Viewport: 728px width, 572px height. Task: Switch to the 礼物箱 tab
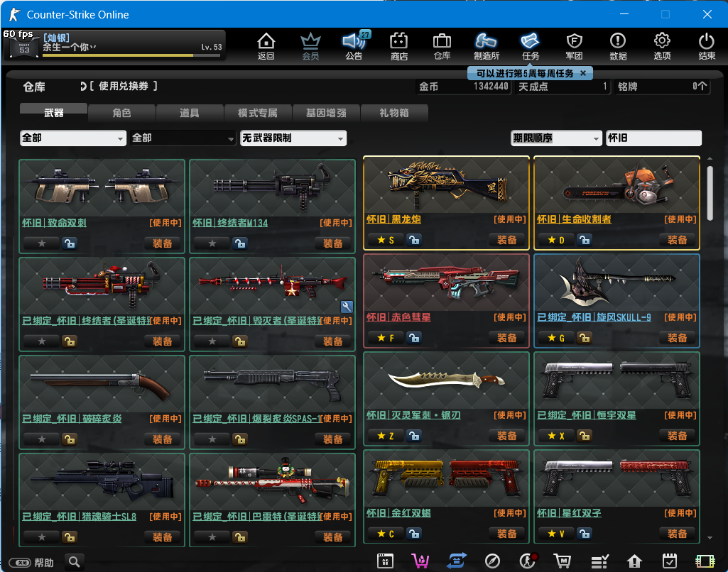[393, 113]
